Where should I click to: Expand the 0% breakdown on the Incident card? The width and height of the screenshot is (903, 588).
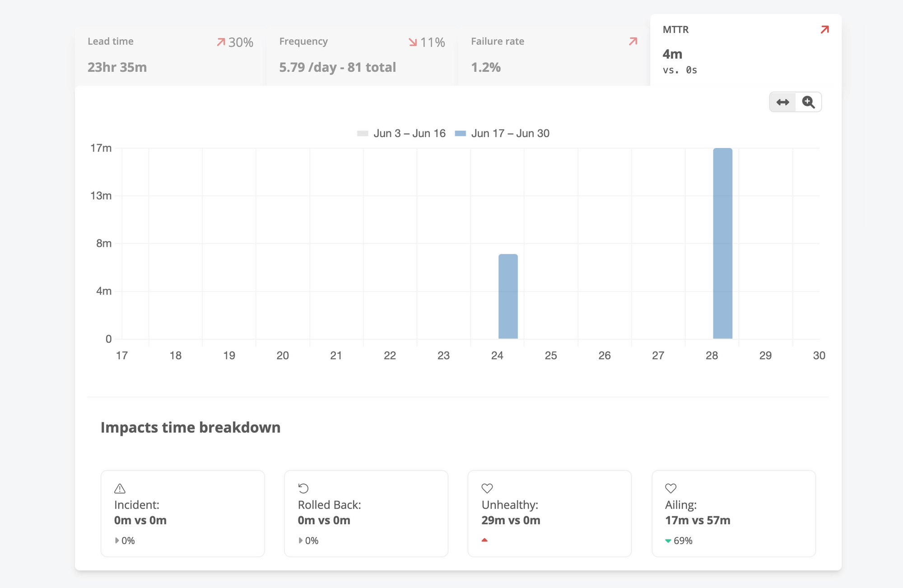124,540
